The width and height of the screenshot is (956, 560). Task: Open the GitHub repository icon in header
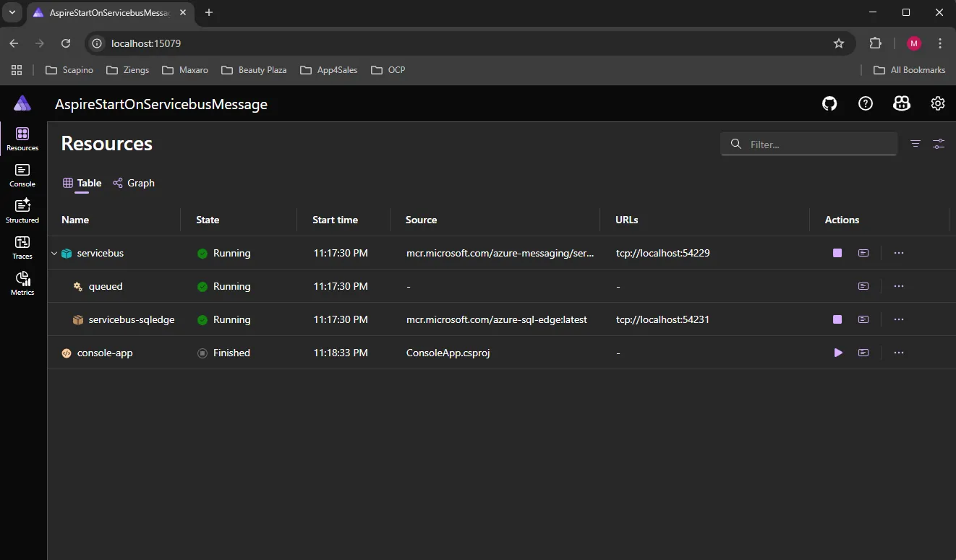pyautogui.click(x=829, y=104)
